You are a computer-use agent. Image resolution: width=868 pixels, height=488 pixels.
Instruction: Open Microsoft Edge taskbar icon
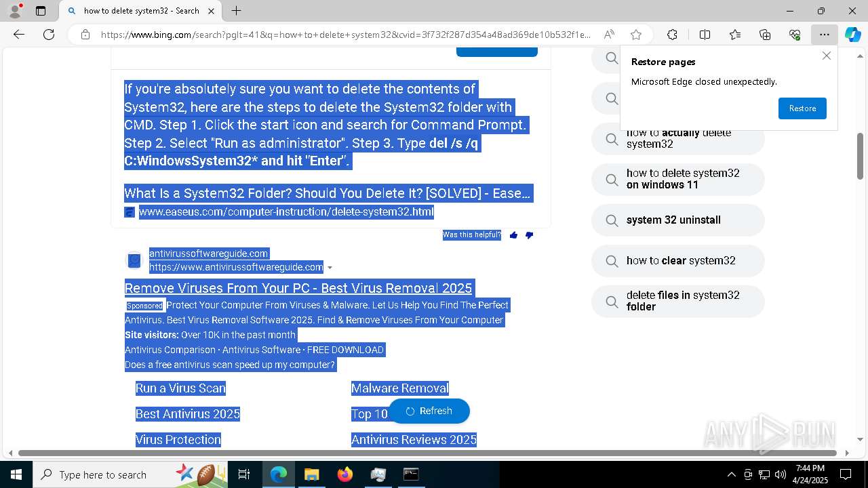tap(279, 474)
